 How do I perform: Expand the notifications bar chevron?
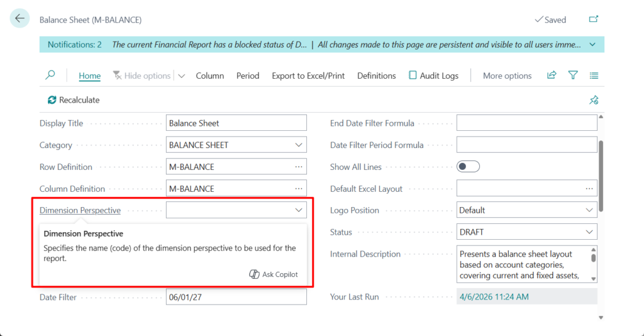592,45
